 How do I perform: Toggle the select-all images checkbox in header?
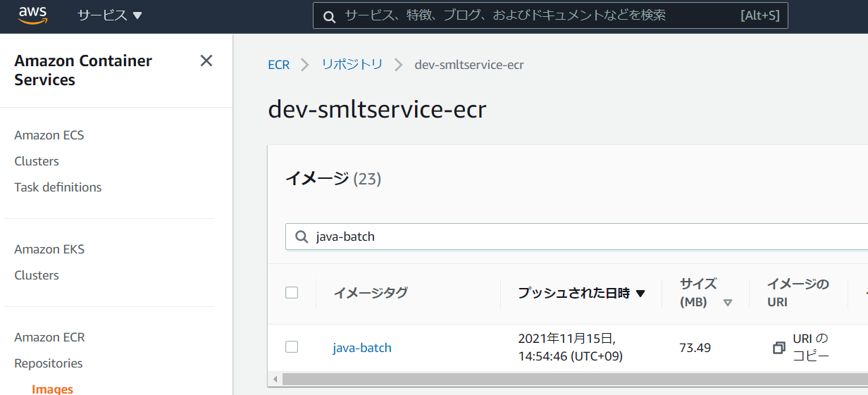pyautogui.click(x=292, y=293)
